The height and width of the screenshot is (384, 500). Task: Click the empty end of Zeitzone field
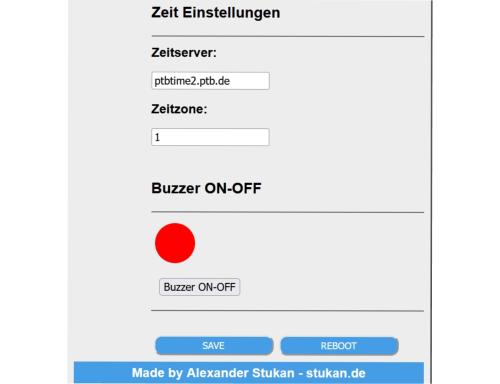tap(215, 137)
